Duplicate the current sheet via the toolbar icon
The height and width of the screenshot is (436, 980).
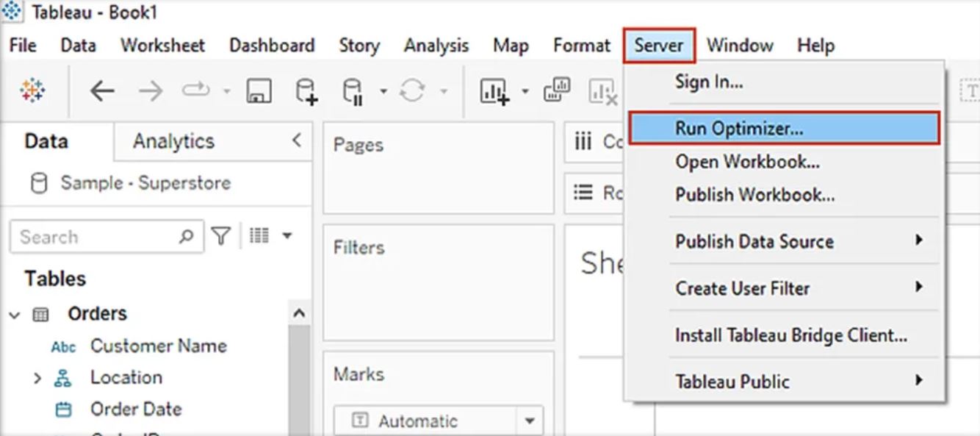click(556, 90)
